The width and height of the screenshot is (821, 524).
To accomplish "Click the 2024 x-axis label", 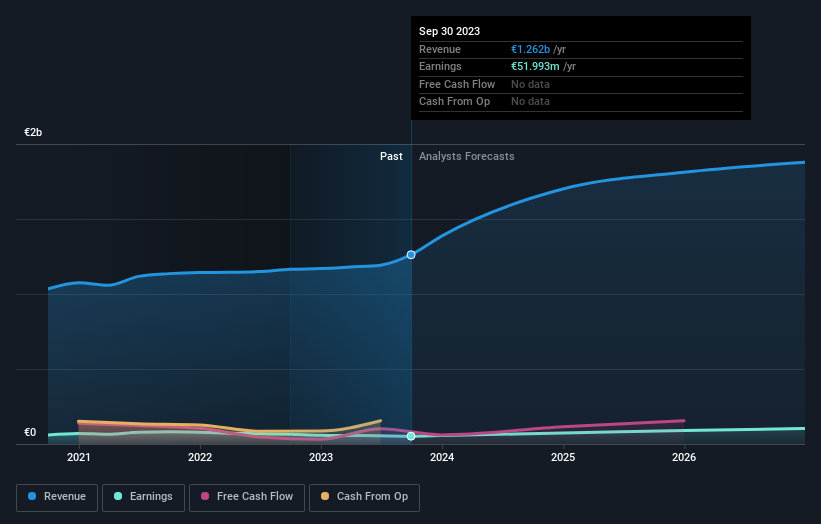I will (442, 458).
